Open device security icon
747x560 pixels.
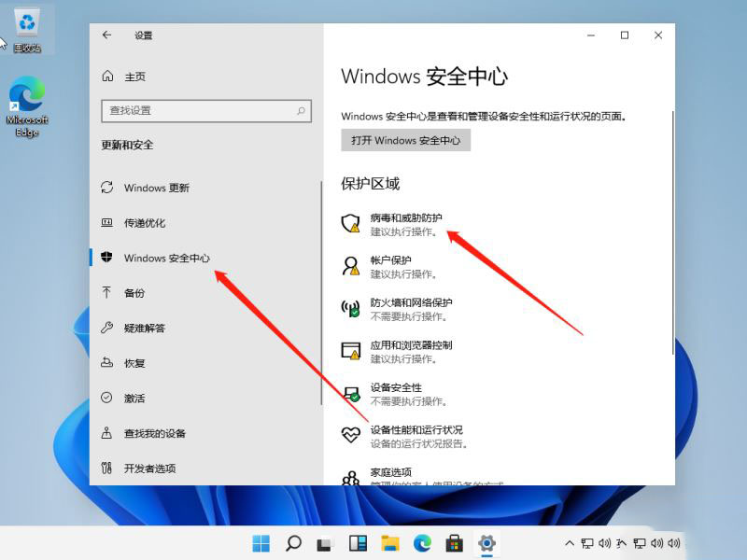click(x=351, y=394)
